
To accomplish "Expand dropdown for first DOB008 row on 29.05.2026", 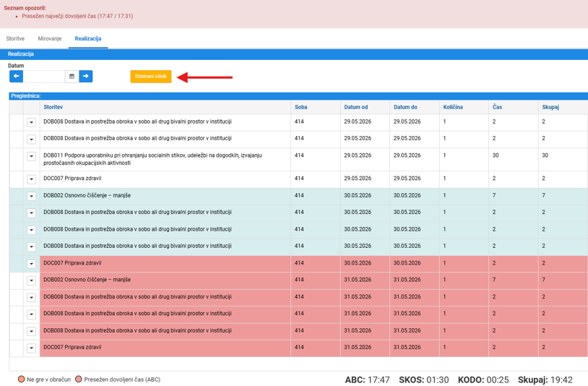I will 32,122.
